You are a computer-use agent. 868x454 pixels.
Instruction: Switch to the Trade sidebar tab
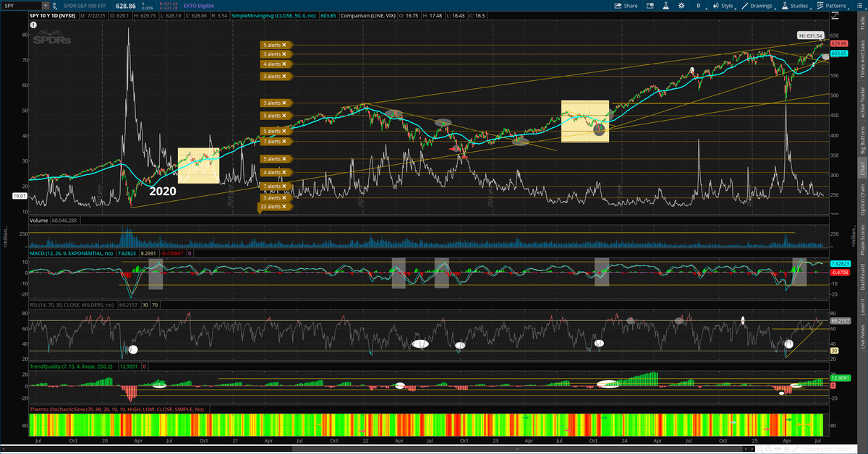coord(861,22)
